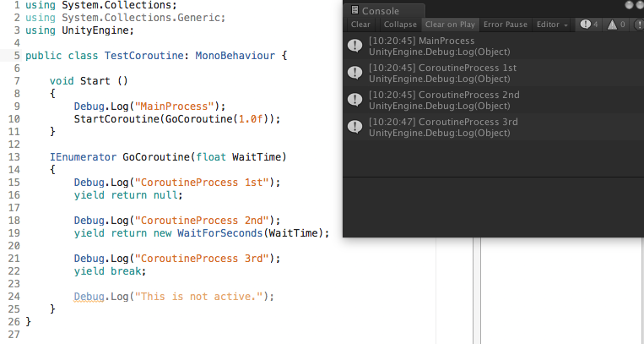
Task: Click the Console tab's panel icon
Action: 354,10
